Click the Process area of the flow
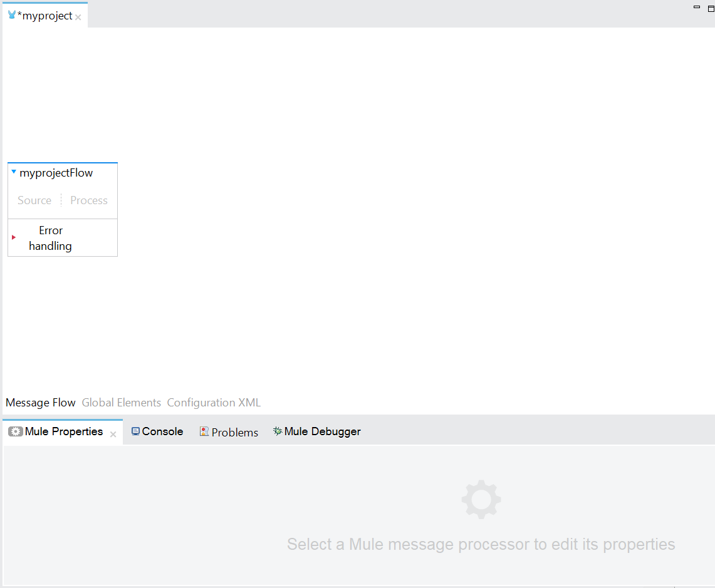Image resolution: width=715 pixels, height=588 pixels. 89,200
